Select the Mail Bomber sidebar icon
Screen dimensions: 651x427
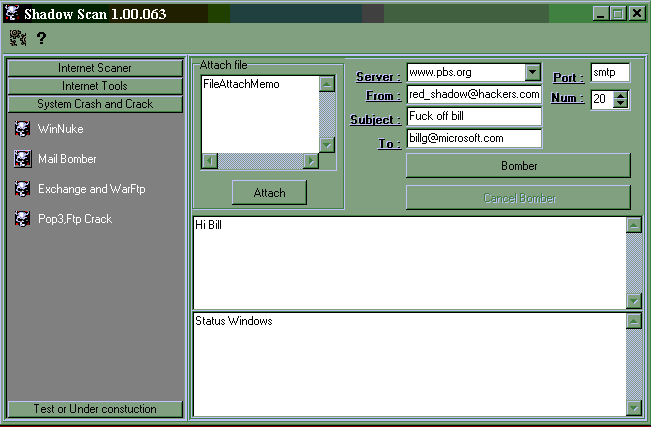(23, 159)
